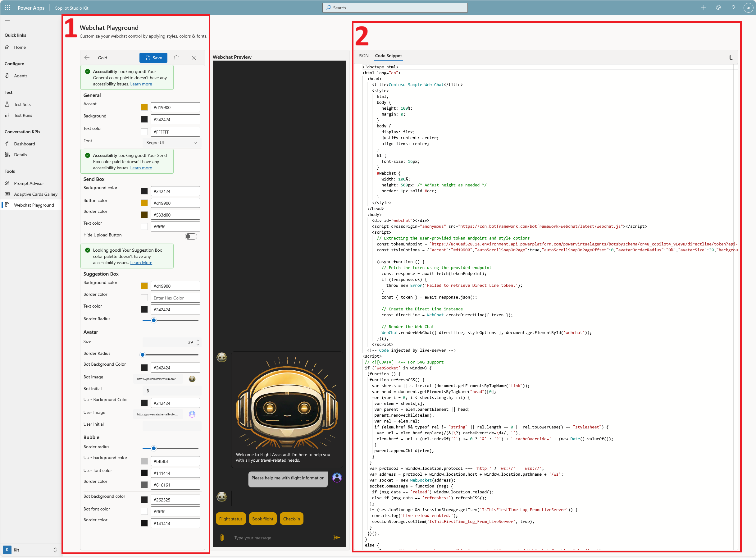Click the send arrow in webchat preview
756x558 pixels.
point(337,537)
